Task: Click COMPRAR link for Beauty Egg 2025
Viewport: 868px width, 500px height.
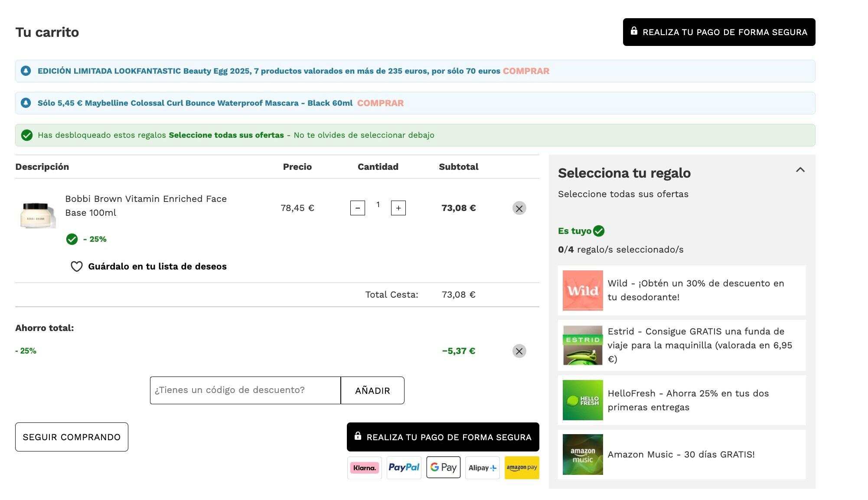Action: coord(526,71)
